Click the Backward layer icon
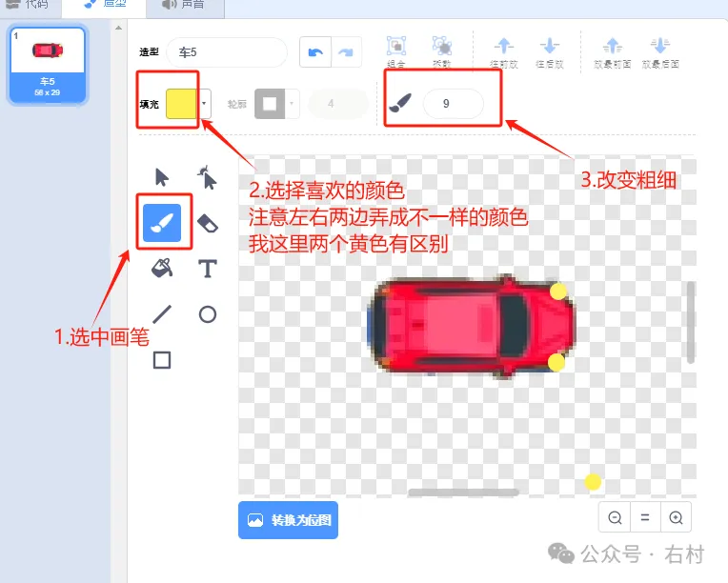This screenshot has height=583, width=728. [550, 47]
